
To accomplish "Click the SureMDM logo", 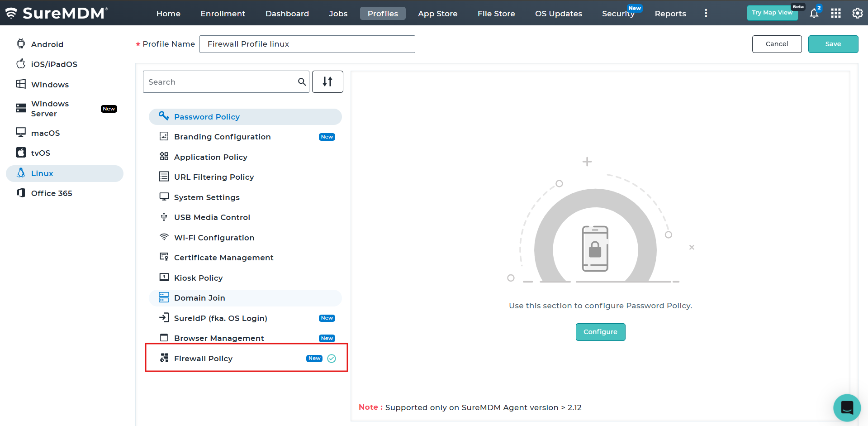I will click(x=57, y=13).
